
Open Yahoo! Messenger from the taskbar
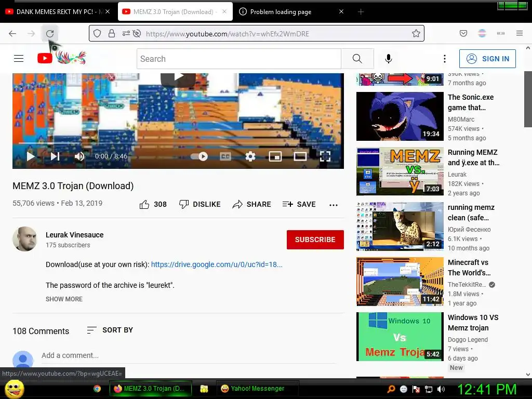[257, 389]
